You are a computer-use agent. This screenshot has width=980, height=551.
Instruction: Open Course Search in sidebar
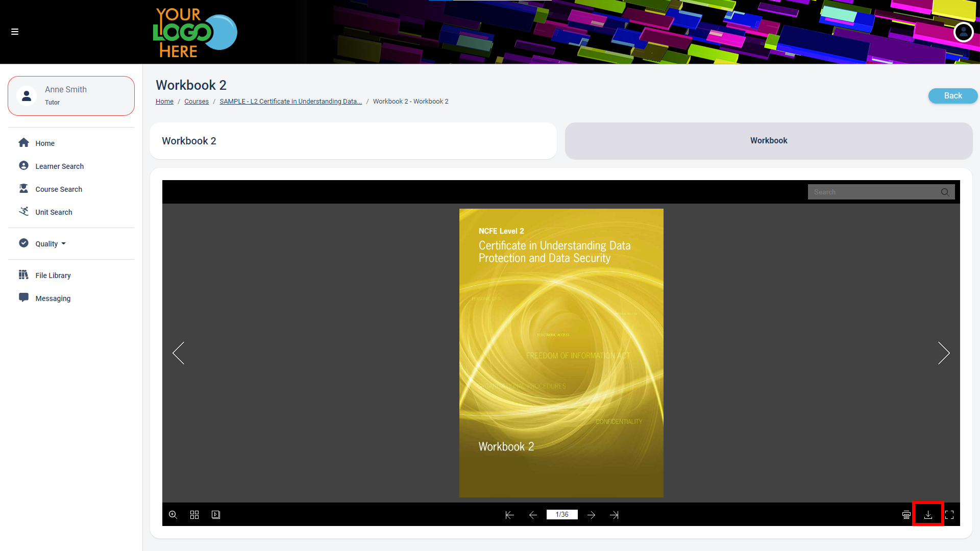click(x=59, y=189)
